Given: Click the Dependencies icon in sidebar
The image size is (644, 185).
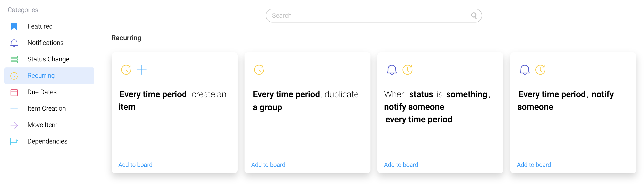Looking at the screenshot, I should tap(14, 141).
